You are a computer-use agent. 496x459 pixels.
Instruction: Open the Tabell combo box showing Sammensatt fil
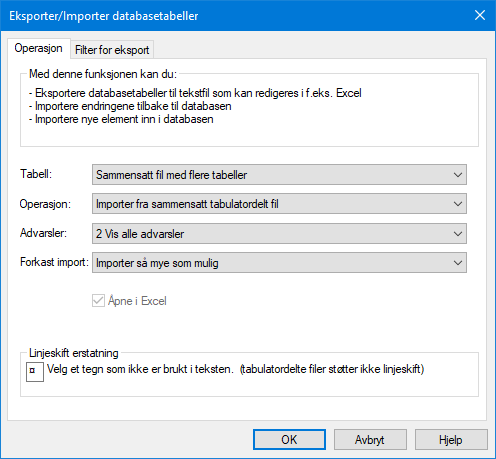(x=279, y=175)
